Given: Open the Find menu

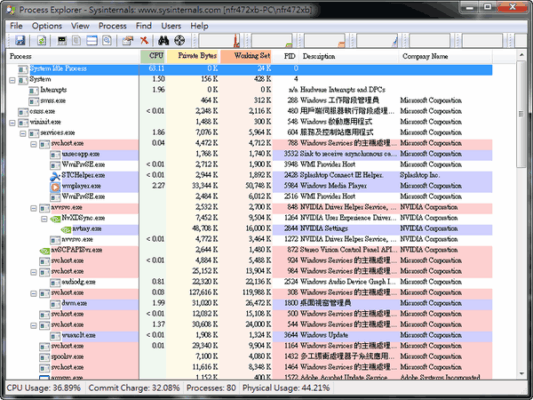Looking at the screenshot, I should (143, 26).
